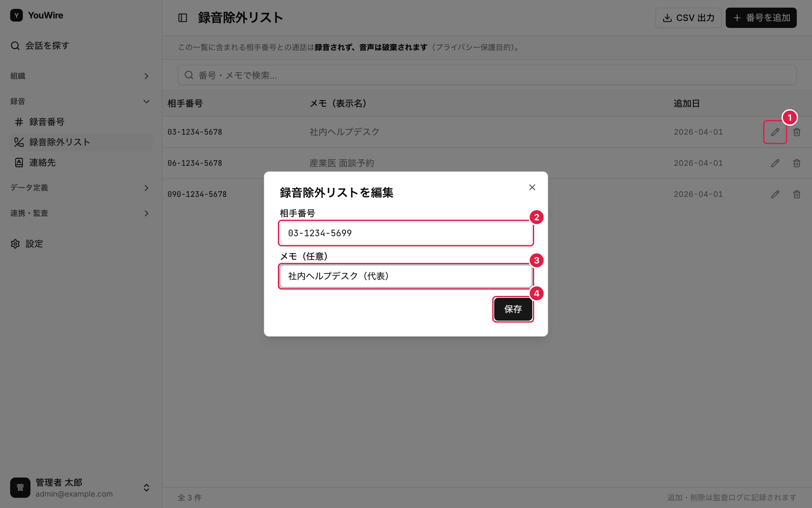The width and height of the screenshot is (812, 508).
Task: Edit the 090-1234-5678 row with pencil icon
Action: click(775, 194)
